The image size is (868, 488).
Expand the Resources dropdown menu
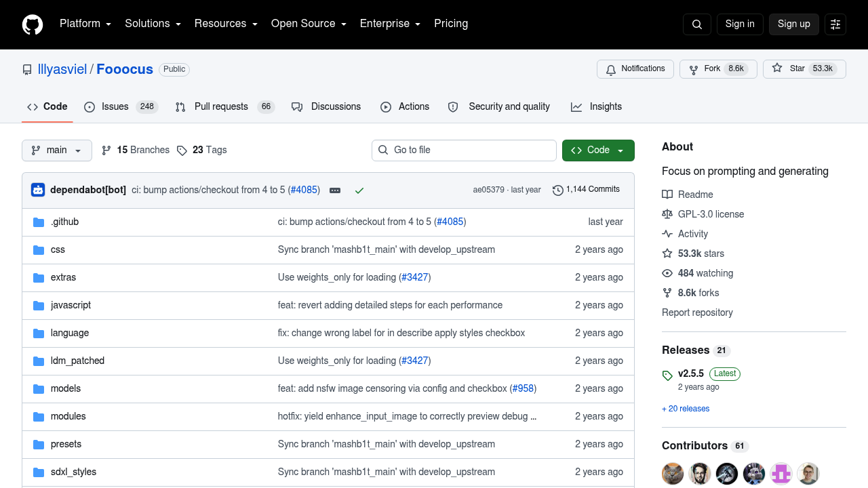click(226, 24)
